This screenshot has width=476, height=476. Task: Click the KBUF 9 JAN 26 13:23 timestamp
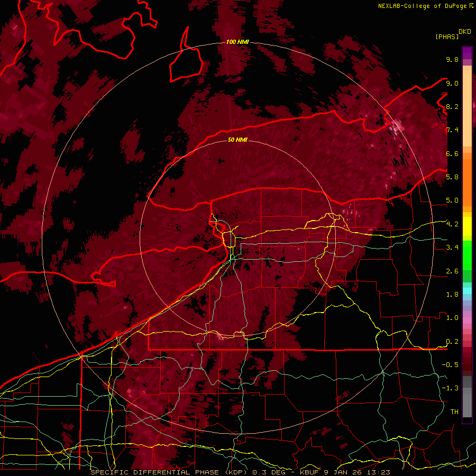coord(345,472)
